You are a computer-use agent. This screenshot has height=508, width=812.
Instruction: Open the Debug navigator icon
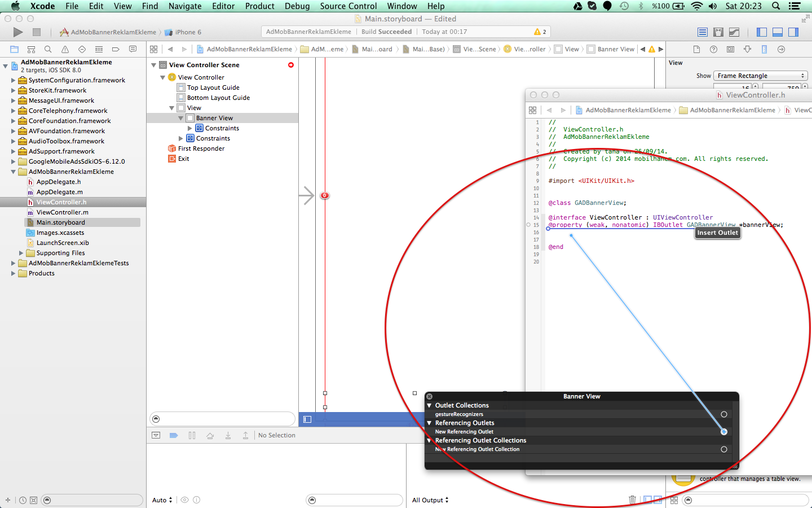(99, 49)
